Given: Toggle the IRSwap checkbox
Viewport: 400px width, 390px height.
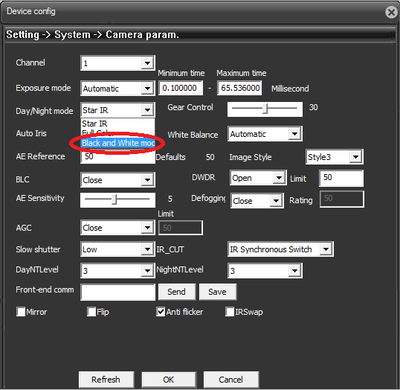Looking at the screenshot, I should (230, 312).
